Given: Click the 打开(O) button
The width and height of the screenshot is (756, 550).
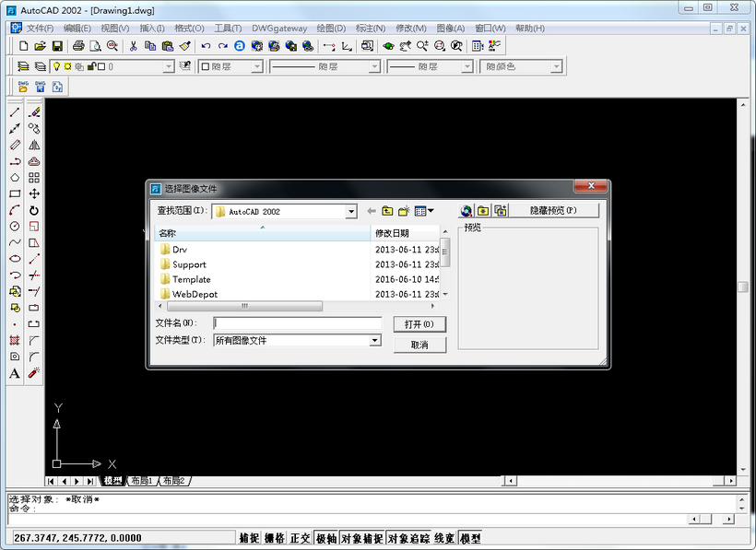Looking at the screenshot, I should 419,324.
